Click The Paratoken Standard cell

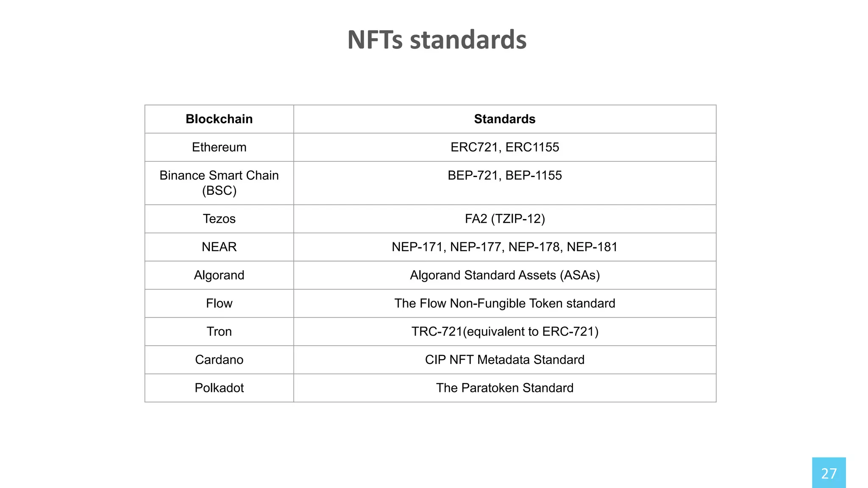pyautogui.click(x=504, y=388)
